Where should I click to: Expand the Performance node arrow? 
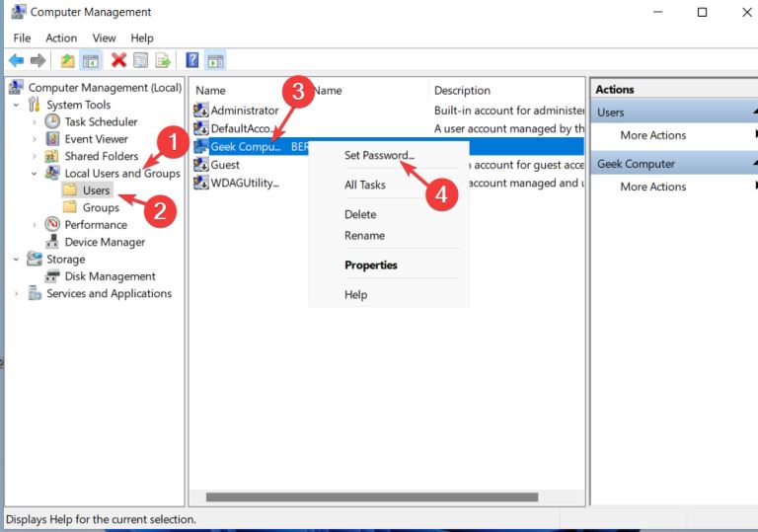[34, 225]
